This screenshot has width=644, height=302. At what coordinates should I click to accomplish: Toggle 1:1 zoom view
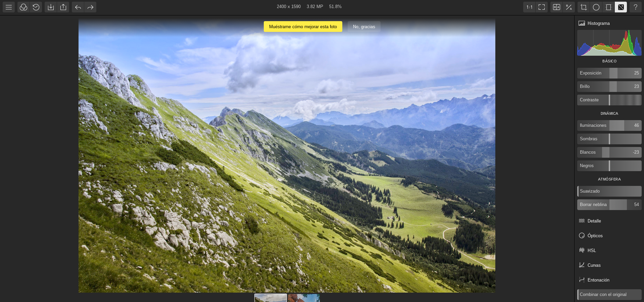coord(529,7)
